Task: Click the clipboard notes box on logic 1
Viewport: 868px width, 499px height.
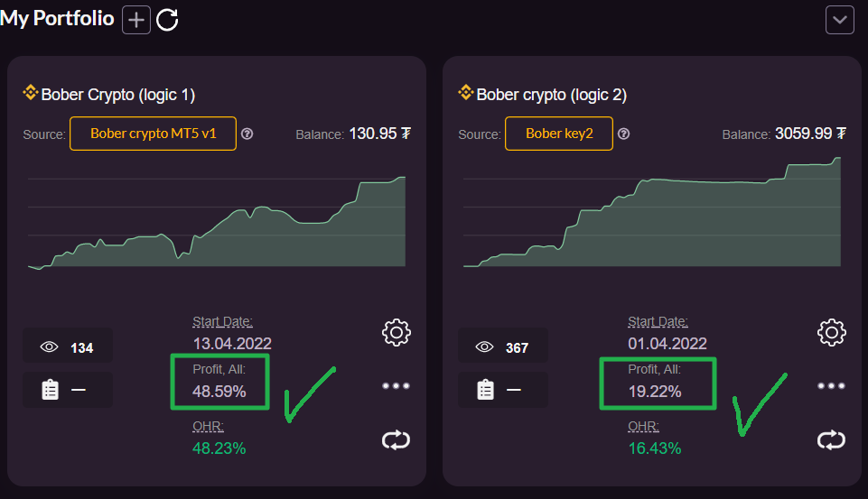Action: (x=68, y=390)
